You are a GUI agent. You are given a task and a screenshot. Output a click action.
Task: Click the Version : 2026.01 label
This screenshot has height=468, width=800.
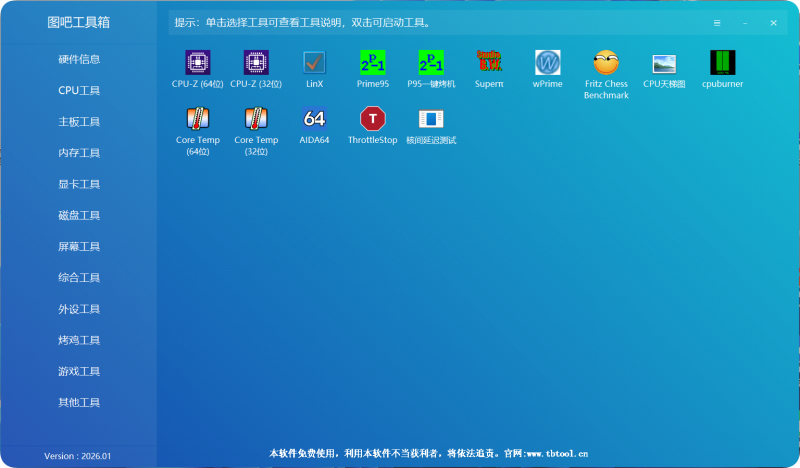[78, 456]
